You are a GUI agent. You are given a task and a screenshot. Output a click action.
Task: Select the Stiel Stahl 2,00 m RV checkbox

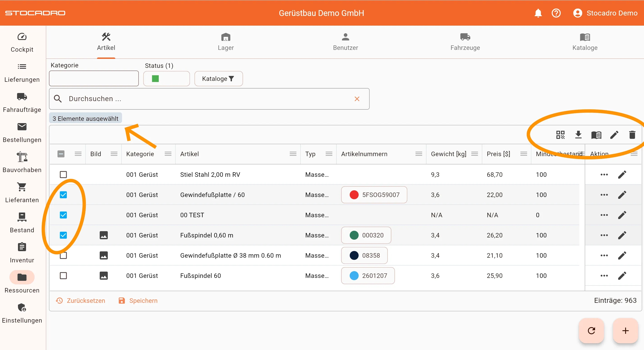click(x=63, y=174)
